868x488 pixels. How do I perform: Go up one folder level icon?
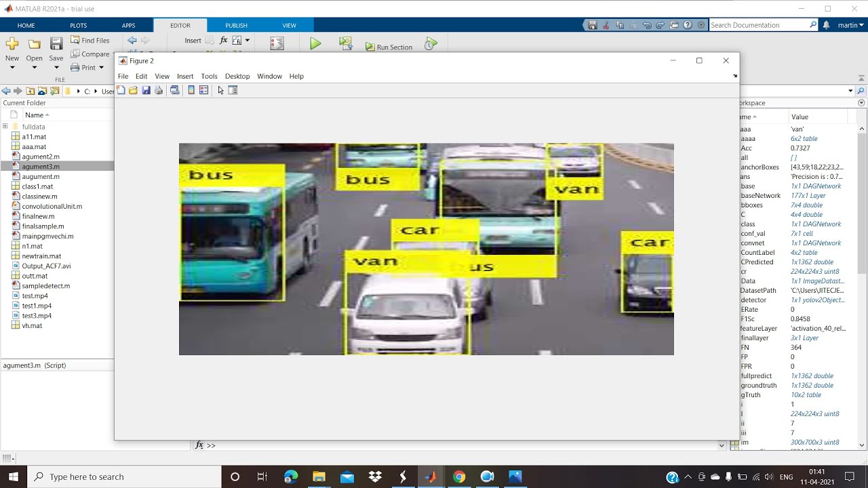[x=31, y=91]
